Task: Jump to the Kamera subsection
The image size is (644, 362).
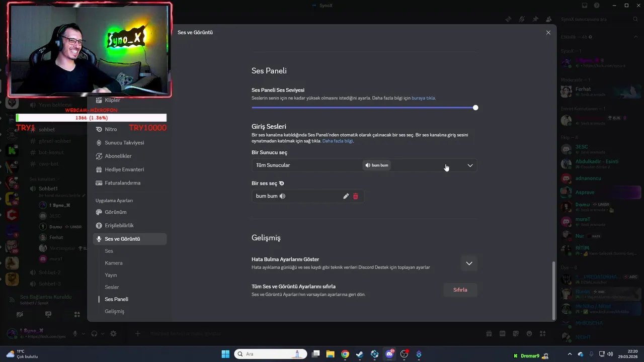Action: pos(114,263)
